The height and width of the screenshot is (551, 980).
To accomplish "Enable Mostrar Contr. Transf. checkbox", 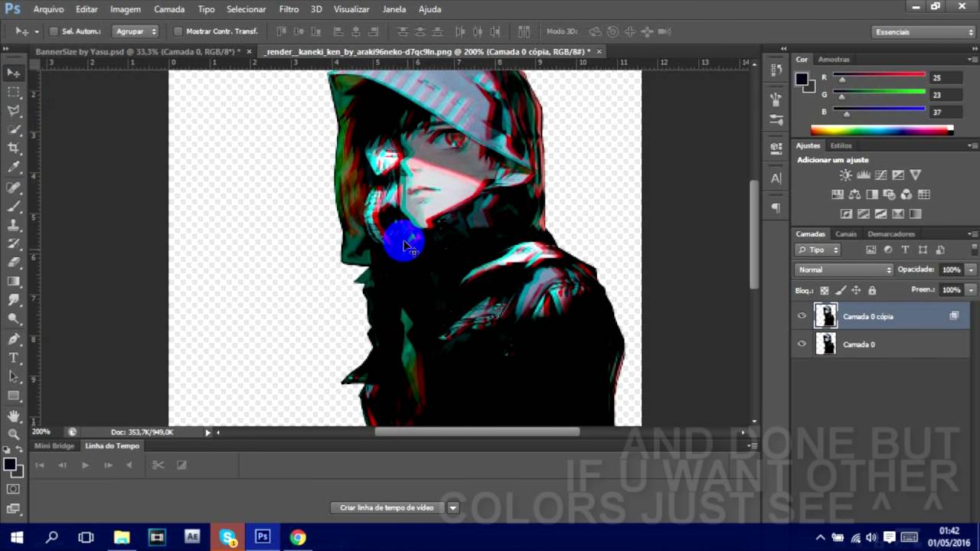I will pyautogui.click(x=178, y=31).
